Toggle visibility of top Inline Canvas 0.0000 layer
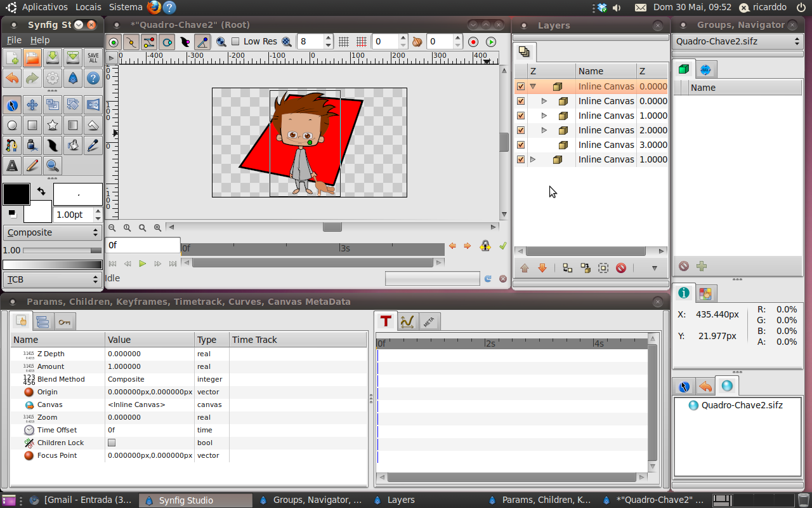The height and width of the screenshot is (508, 812). [521, 86]
